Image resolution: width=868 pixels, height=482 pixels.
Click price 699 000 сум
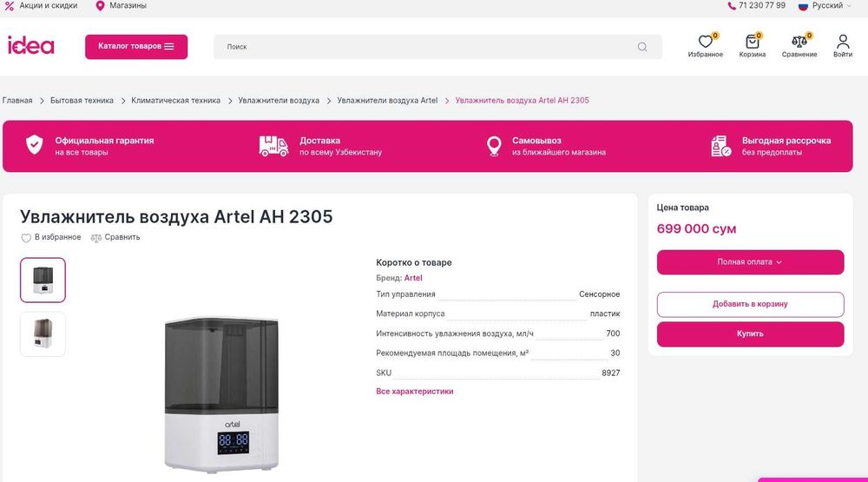[696, 228]
